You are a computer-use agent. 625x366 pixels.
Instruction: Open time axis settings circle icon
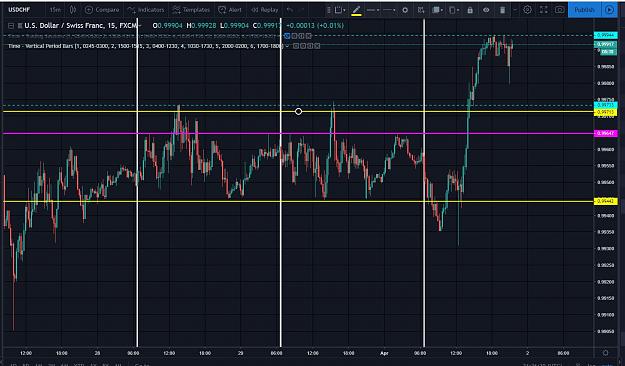pos(605,353)
